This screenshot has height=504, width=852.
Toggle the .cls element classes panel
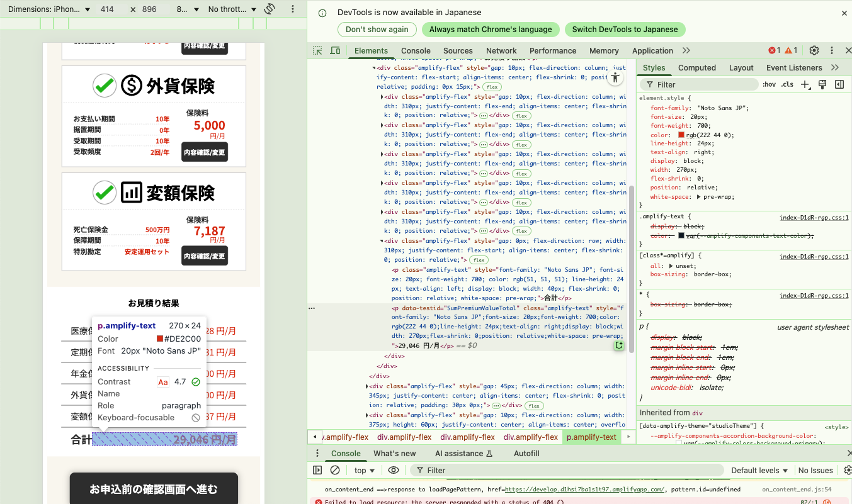tap(787, 84)
